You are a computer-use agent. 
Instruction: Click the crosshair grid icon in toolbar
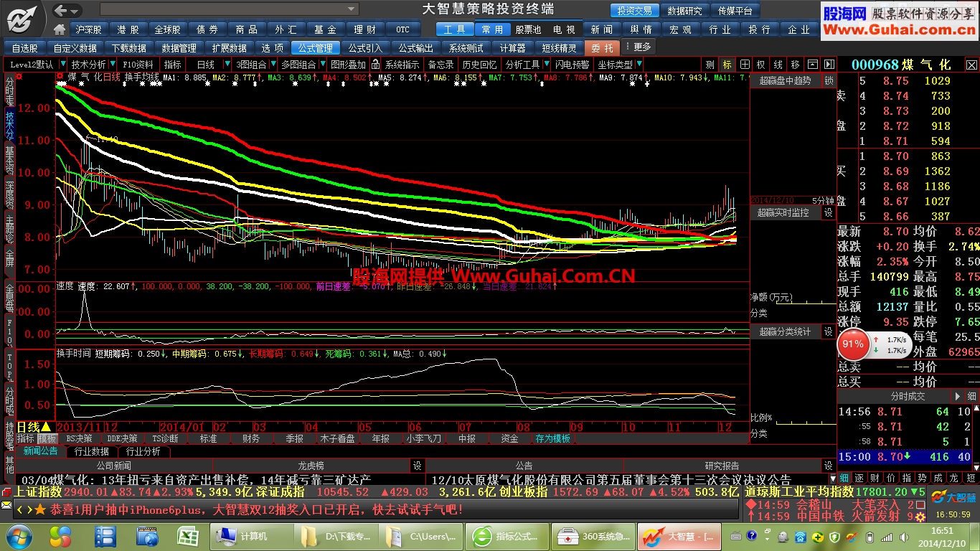pos(745,65)
